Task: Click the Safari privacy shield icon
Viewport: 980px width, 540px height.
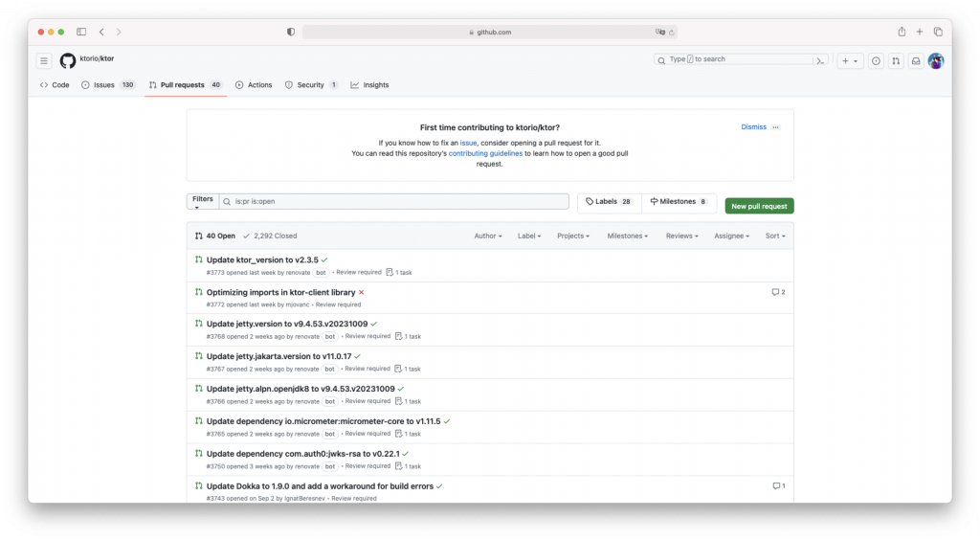Action: (x=291, y=32)
